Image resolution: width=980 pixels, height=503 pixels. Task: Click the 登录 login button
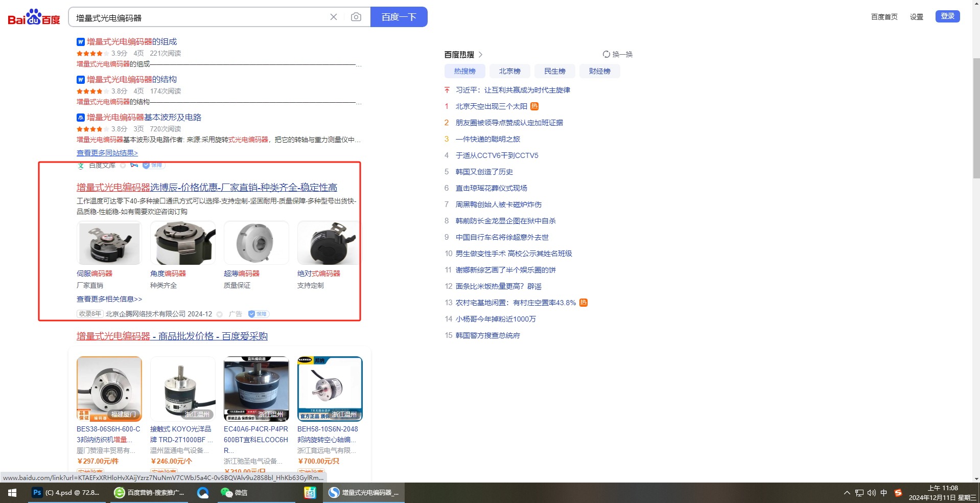click(948, 16)
